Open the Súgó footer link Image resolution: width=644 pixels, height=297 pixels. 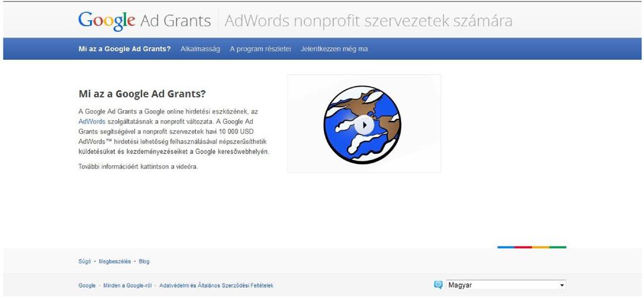pyautogui.click(x=85, y=261)
